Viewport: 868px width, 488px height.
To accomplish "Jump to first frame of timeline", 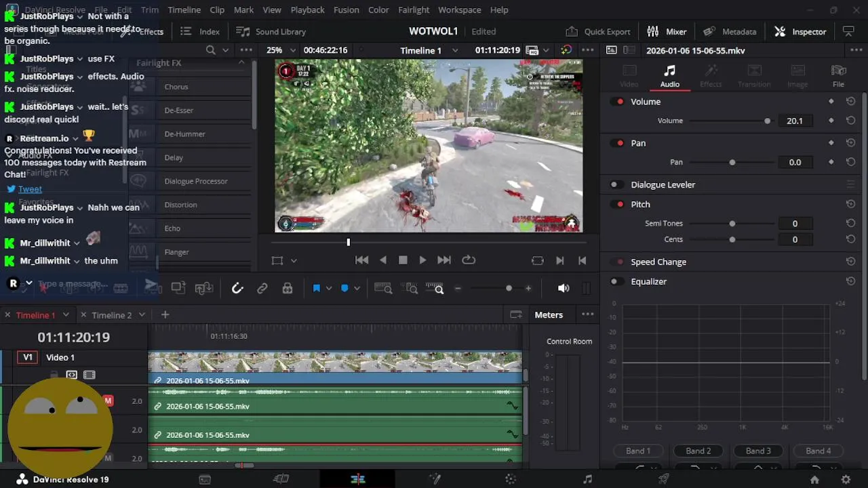I will pyautogui.click(x=362, y=260).
